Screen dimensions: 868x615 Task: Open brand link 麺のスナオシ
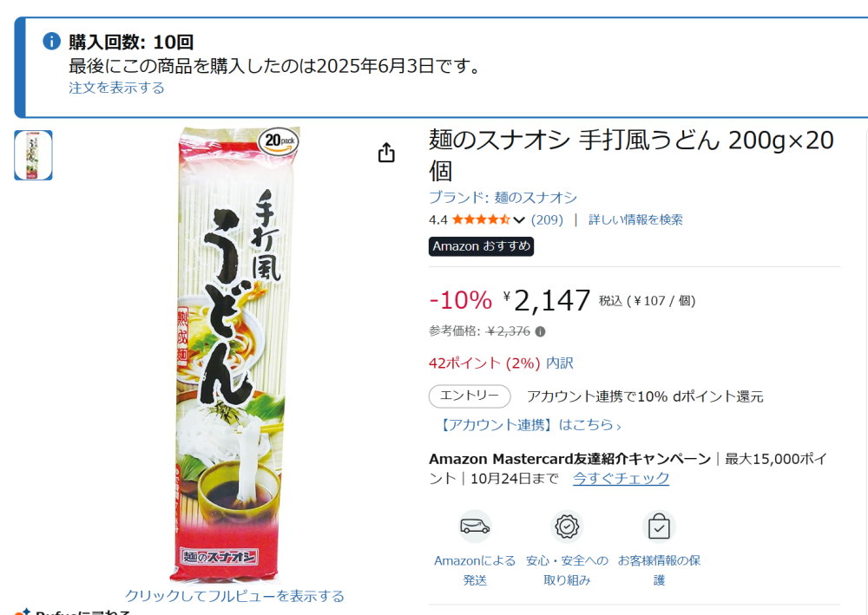tap(503, 198)
